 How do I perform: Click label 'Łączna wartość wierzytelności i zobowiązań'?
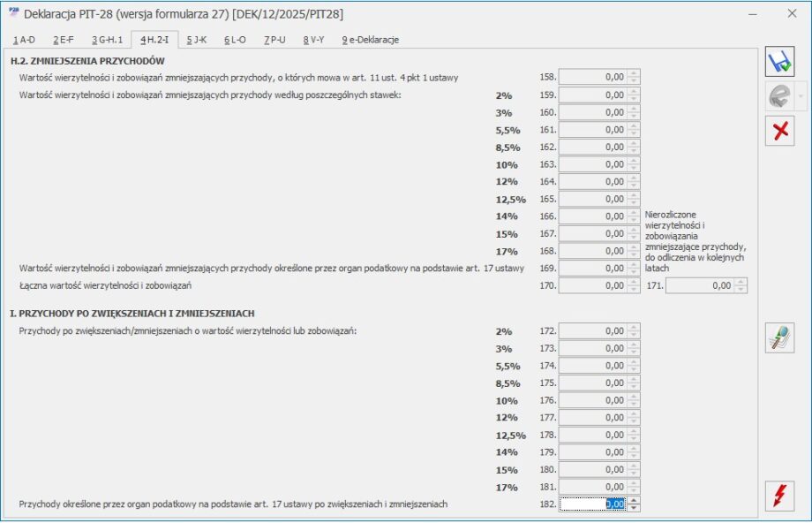105,285
